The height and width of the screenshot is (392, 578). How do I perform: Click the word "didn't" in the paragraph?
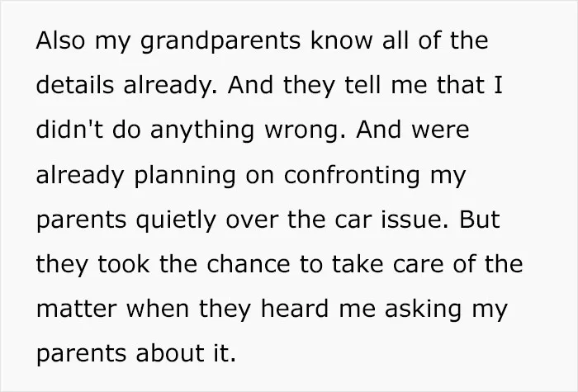(x=69, y=129)
